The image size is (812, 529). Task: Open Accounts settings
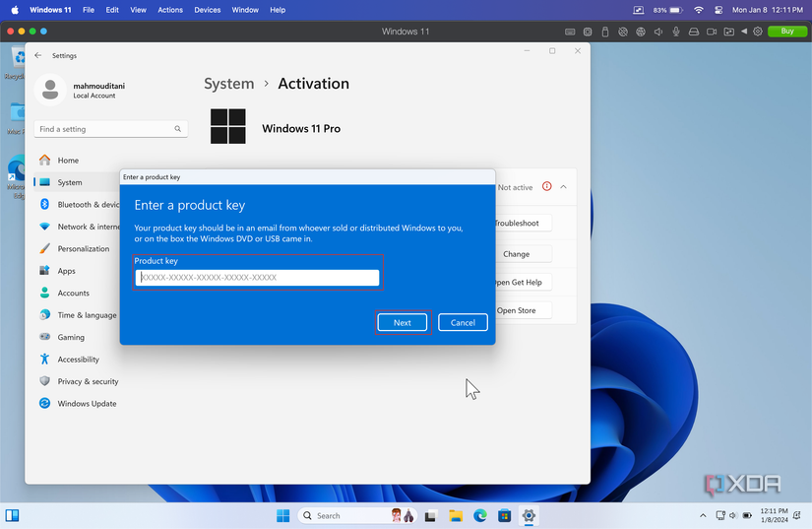(78, 293)
